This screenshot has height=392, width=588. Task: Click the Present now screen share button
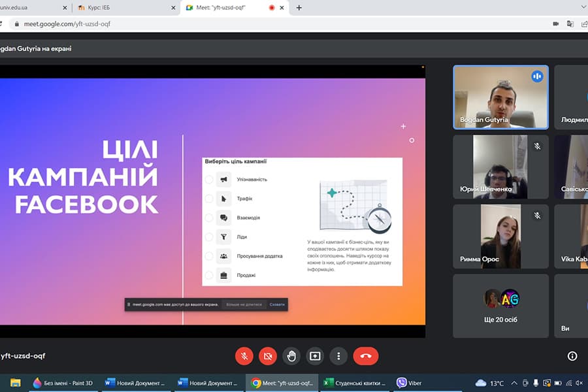tap(315, 356)
